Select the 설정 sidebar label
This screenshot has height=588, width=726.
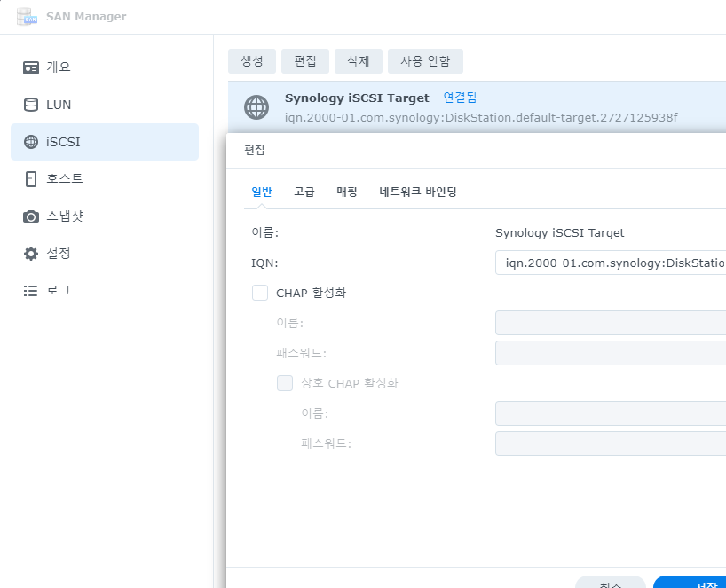tap(59, 253)
